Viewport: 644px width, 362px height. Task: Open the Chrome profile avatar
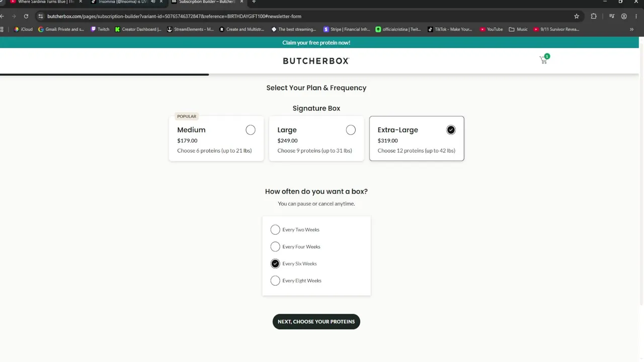(624, 16)
